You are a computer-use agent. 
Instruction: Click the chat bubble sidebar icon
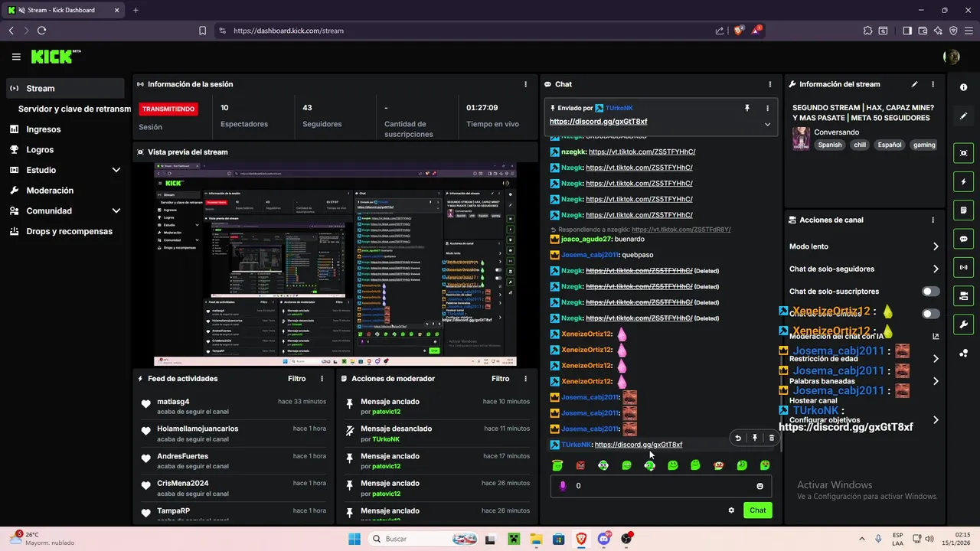tap(964, 239)
